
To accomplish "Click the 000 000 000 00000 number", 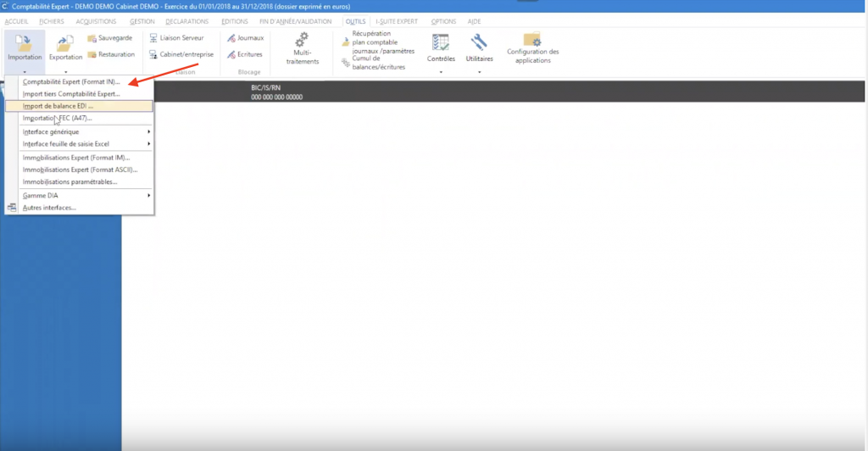I will [x=277, y=97].
